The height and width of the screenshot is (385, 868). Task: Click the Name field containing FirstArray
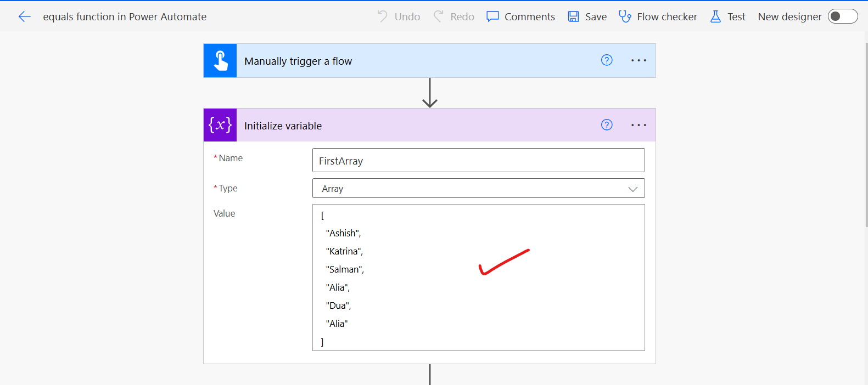(x=478, y=161)
